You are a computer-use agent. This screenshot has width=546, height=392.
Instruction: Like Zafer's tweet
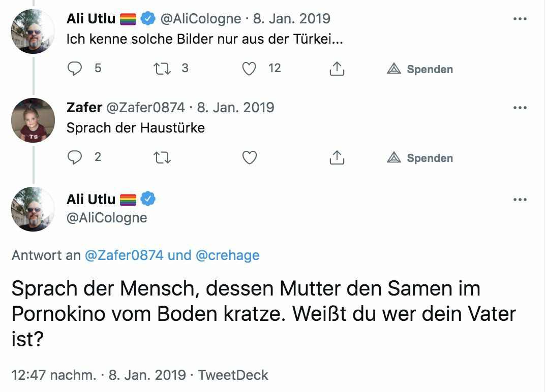pos(249,158)
